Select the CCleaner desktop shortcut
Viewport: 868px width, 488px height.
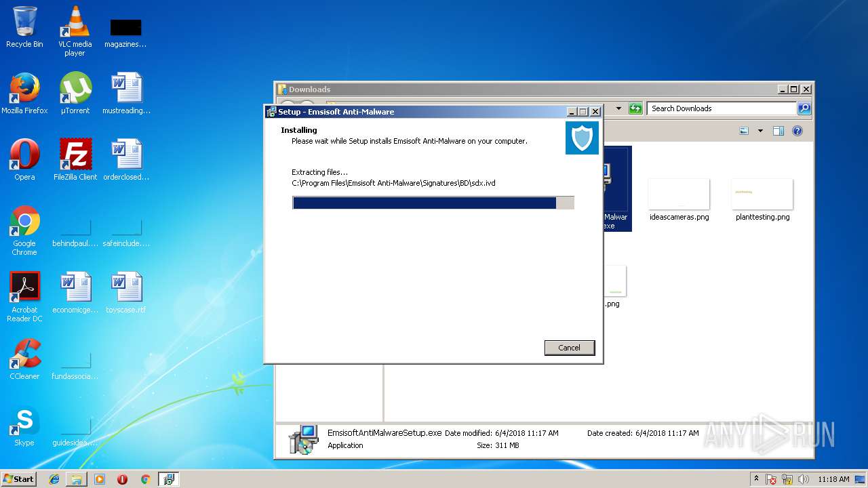(x=24, y=359)
